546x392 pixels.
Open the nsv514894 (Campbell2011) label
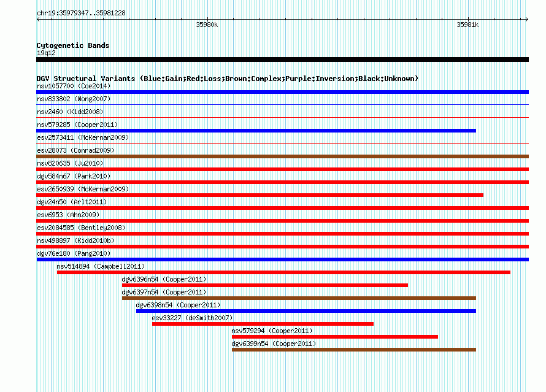pos(101,266)
